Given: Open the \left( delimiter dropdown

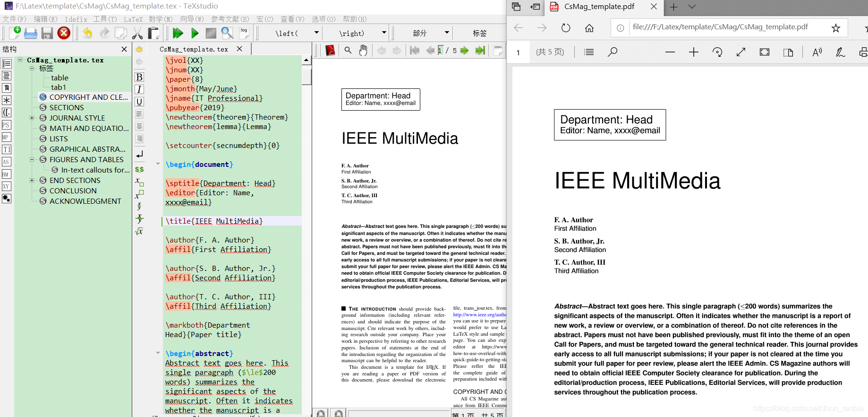Looking at the screenshot, I should 317,33.
